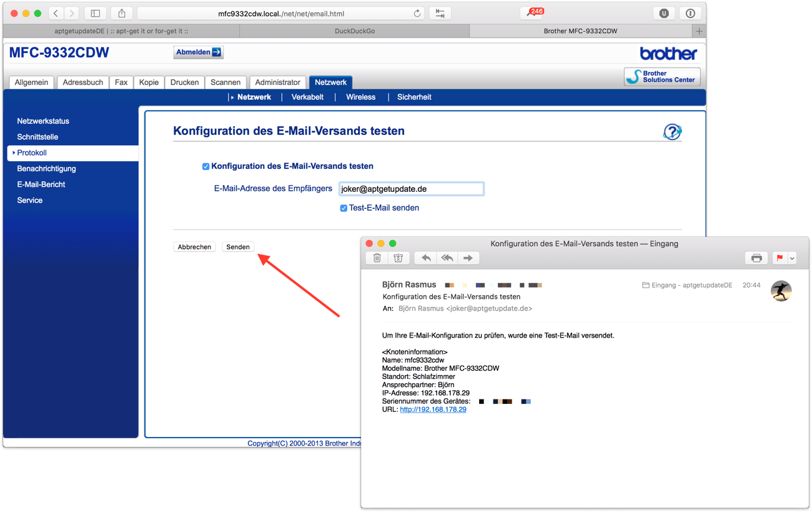The width and height of the screenshot is (812, 512).
Task: Open flag color dropdown arrow in Mail
Action: [792, 258]
